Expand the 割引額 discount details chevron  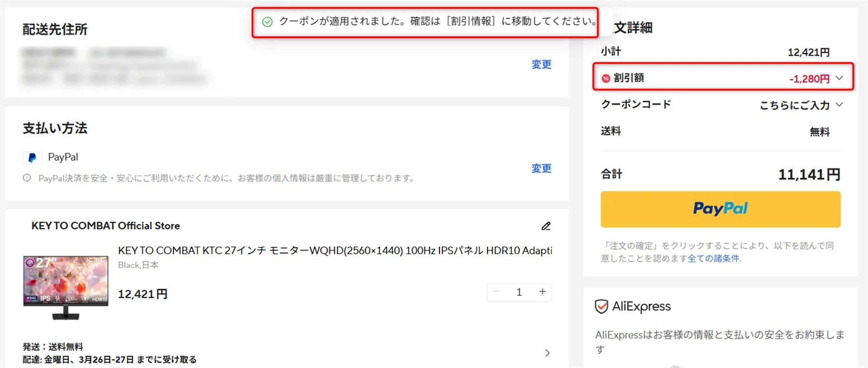coord(840,78)
